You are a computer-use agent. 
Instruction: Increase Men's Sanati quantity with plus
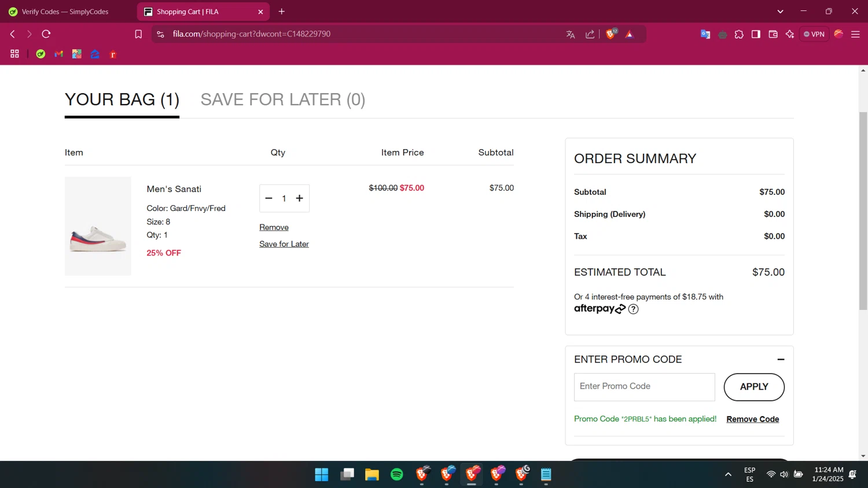pyautogui.click(x=299, y=198)
